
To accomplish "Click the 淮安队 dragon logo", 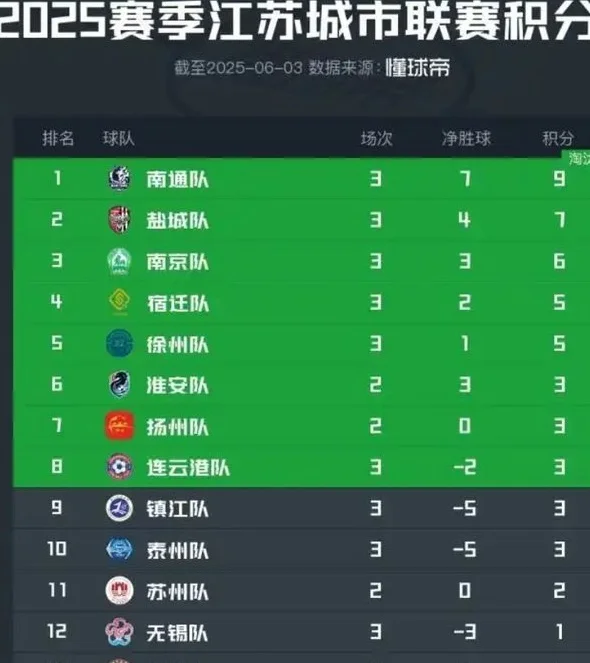I will [x=119, y=384].
